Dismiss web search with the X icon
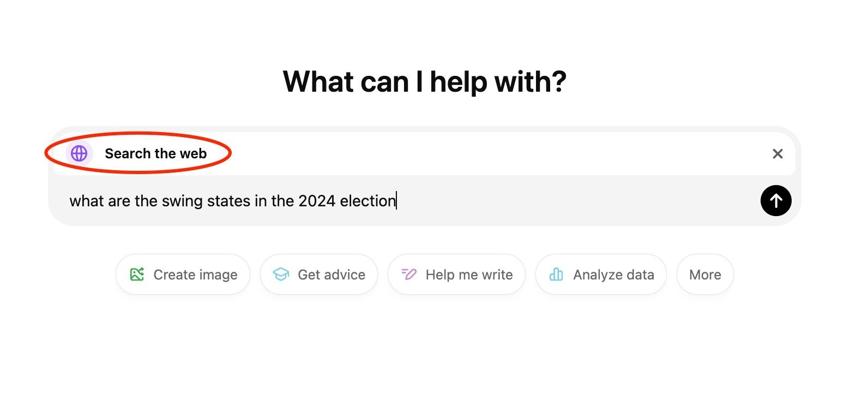This screenshot has width=868, height=393. (x=777, y=154)
